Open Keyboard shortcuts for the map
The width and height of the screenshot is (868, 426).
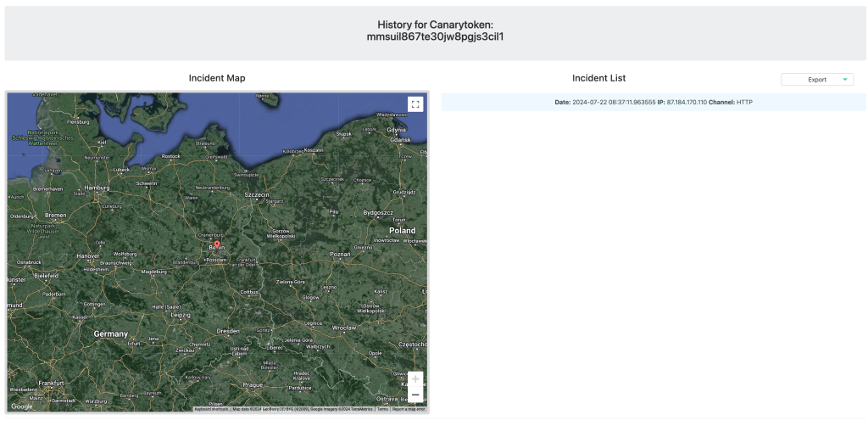[211, 409]
